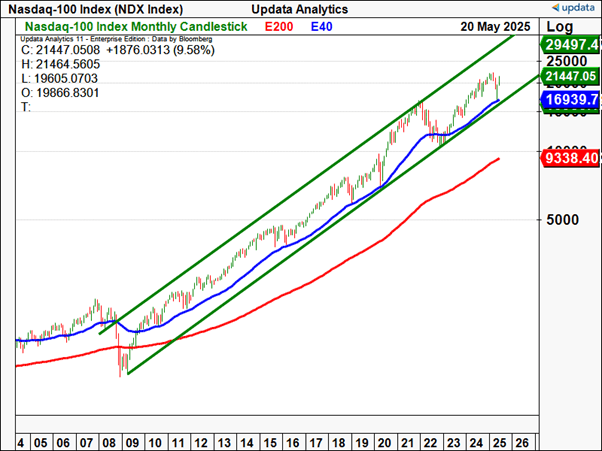Click the date 20 May 2025
Screen dimensions: 602x451
[x=495, y=26]
